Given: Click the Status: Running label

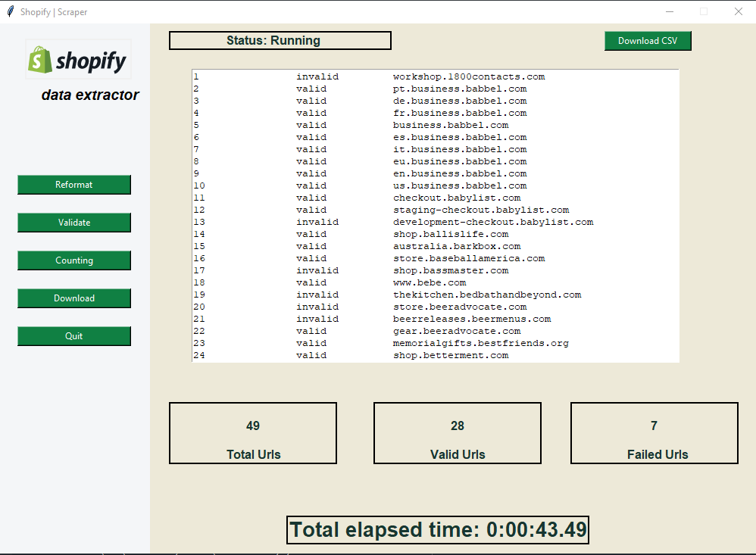Looking at the screenshot, I should (280, 40).
